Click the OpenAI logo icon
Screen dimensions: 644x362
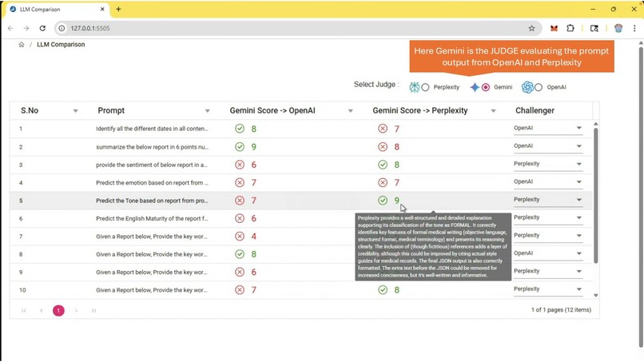click(x=527, y=87)
